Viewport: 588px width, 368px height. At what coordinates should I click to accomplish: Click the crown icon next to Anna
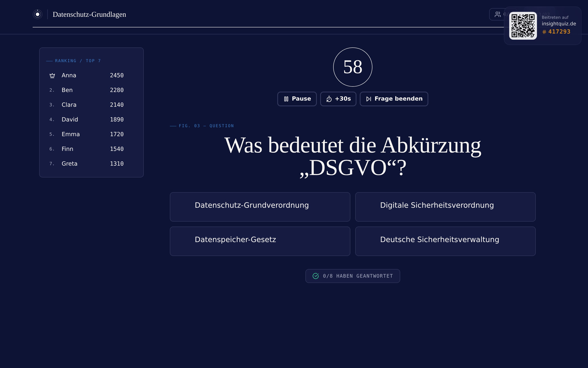coord(52,75)
